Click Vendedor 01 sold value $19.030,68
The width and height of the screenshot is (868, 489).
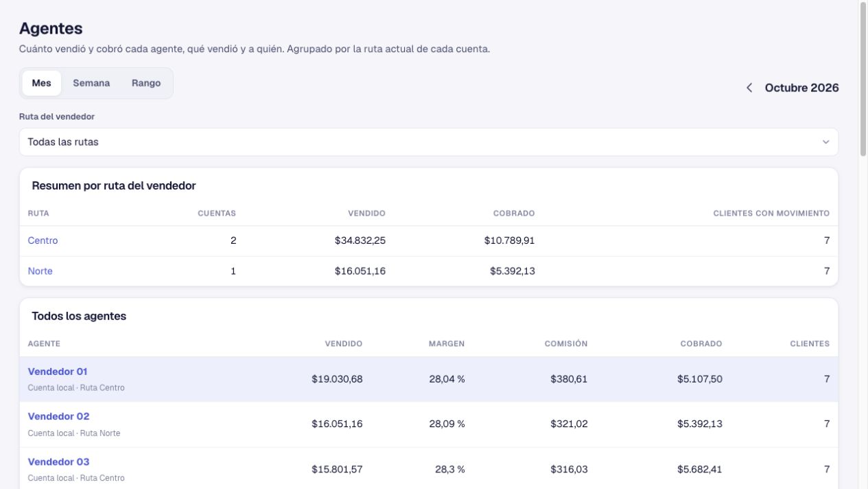click(337, 379)
